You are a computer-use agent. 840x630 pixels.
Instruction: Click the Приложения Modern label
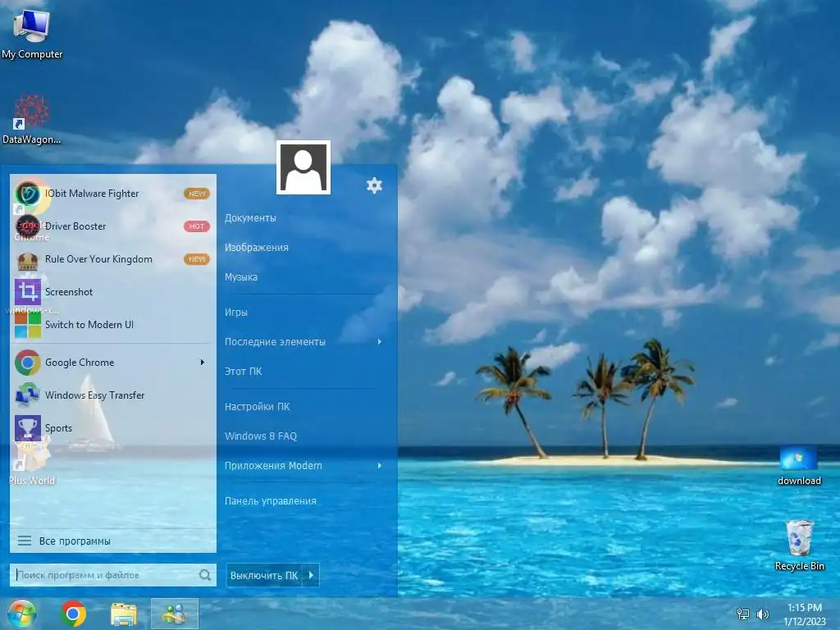273,466
